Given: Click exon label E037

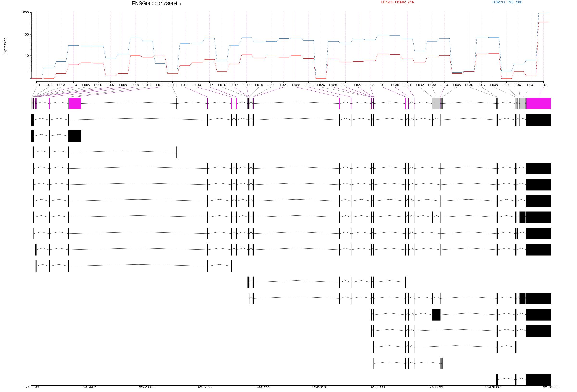Looking at the screenshot, I should coord(481,85).
